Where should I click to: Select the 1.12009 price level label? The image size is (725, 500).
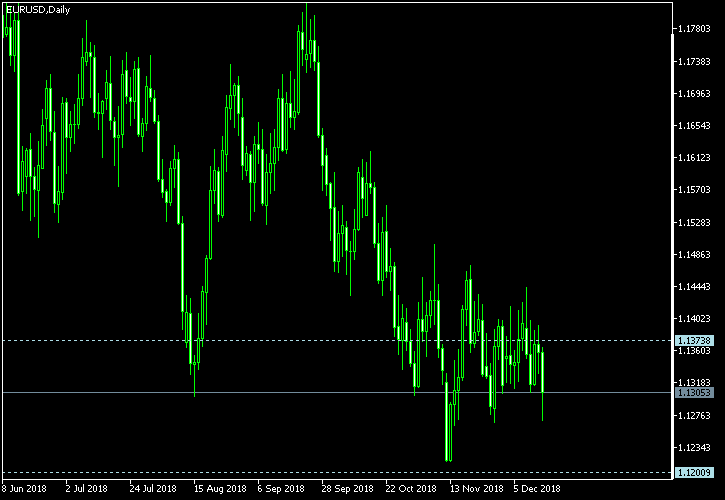pos(694,473)
